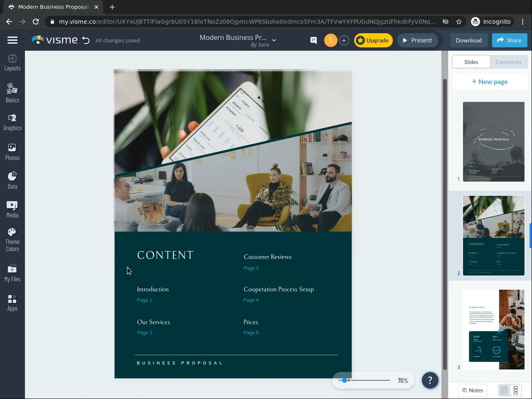Open the Layouts panel
The width and height of the screenshot is (532, 399).
12,63
